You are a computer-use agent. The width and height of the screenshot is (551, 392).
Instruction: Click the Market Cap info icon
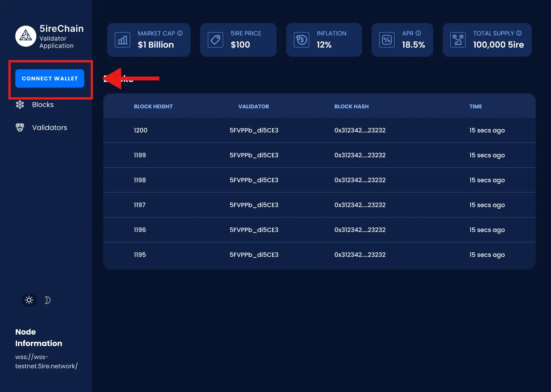tap(180, 33)
